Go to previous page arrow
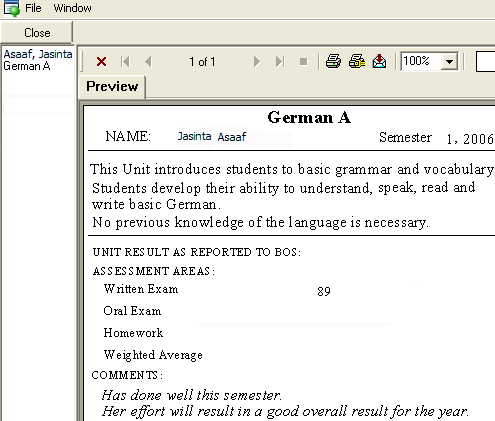The image size is (495, 421). coord(148,62)
